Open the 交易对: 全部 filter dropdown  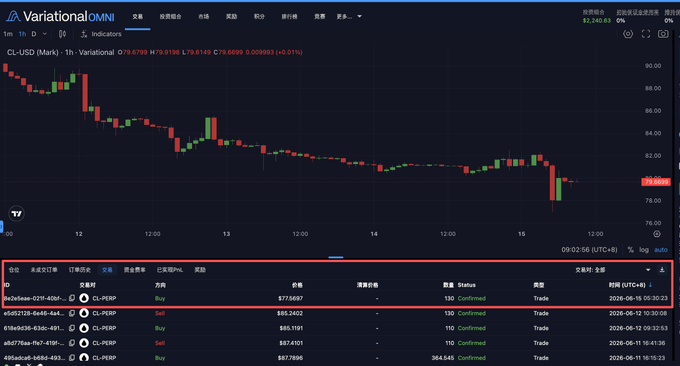pyautogui.click(x=613, y=270)
